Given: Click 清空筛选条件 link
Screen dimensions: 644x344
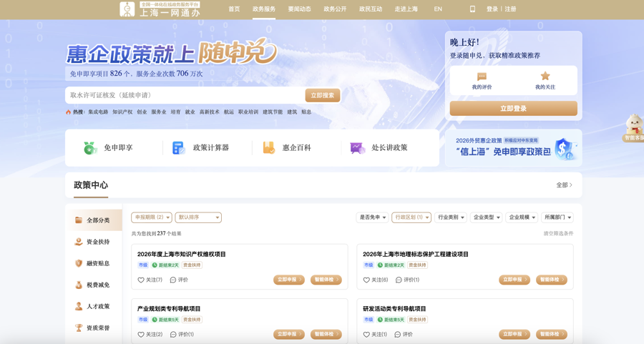Looking at the screenshot, I should 558,234.
